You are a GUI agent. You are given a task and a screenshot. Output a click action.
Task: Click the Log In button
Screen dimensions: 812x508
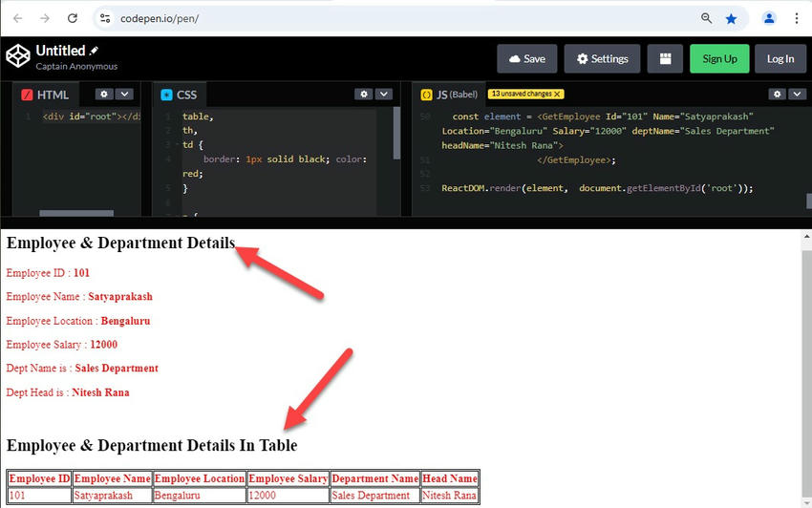pyautogui.click(x=780, y=58)
